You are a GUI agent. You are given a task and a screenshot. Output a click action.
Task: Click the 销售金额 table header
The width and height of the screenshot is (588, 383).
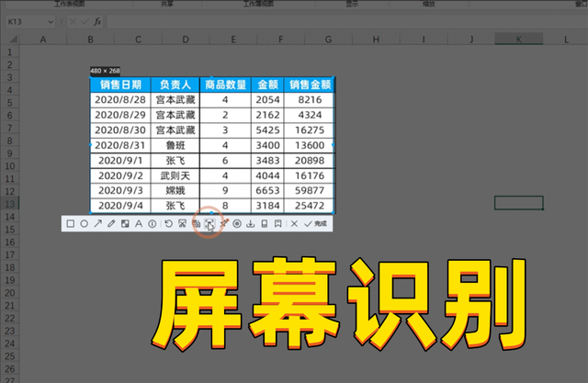pyautogui.click(x=310, y=84)
